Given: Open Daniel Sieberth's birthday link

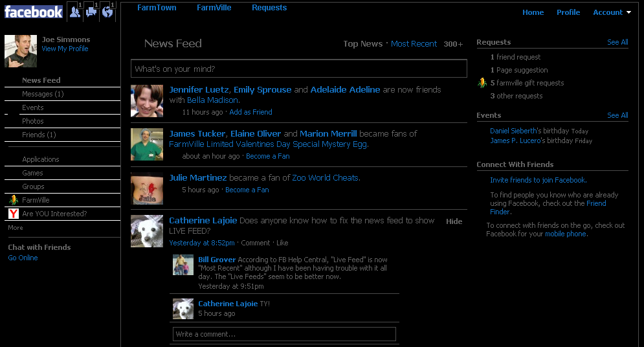Looking at the screenshot, I should pos(513,131).
